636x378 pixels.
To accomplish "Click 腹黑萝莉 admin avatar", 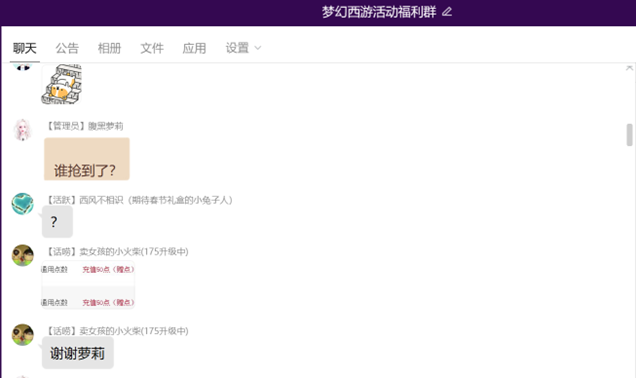I will click(22, 130).
